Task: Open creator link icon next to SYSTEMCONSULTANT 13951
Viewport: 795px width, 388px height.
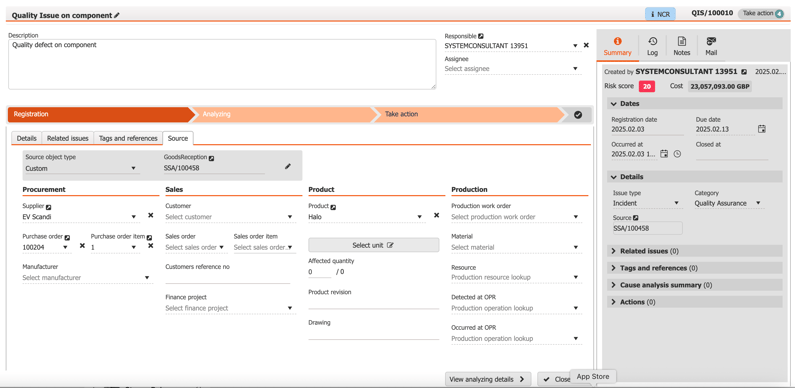Action: tap(744, 72)
